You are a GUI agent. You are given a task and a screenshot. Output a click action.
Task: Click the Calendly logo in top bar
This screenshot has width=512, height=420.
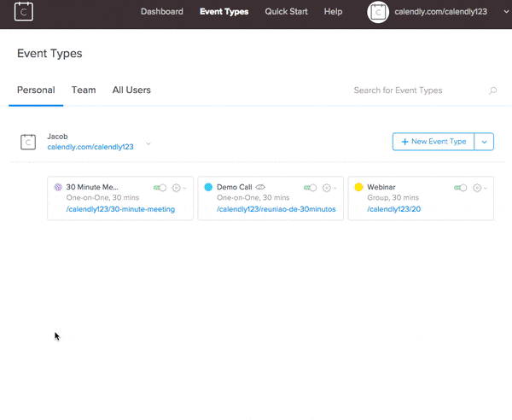pos(24,11)
